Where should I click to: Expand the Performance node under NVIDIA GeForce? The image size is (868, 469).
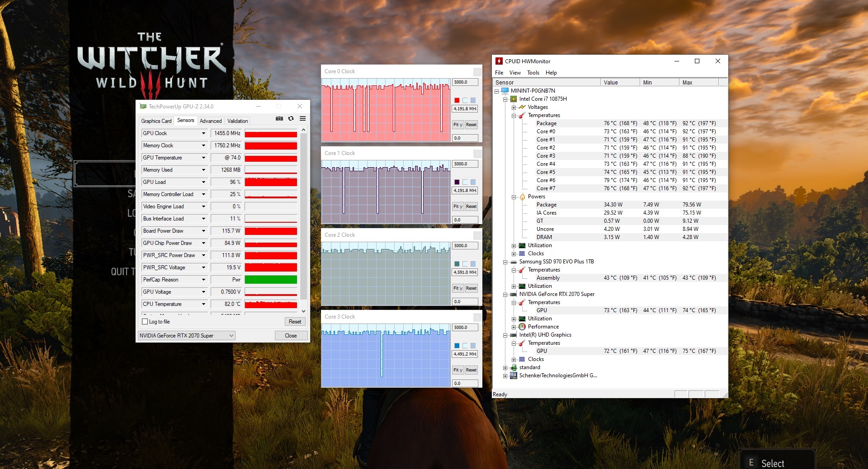[514, 327]
